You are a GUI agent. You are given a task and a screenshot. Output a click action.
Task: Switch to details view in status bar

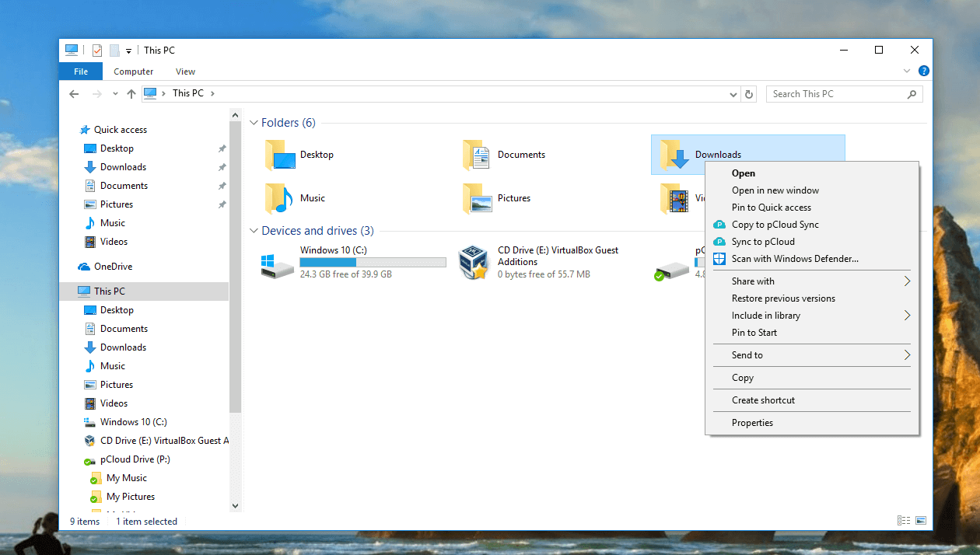click(904, 521)
